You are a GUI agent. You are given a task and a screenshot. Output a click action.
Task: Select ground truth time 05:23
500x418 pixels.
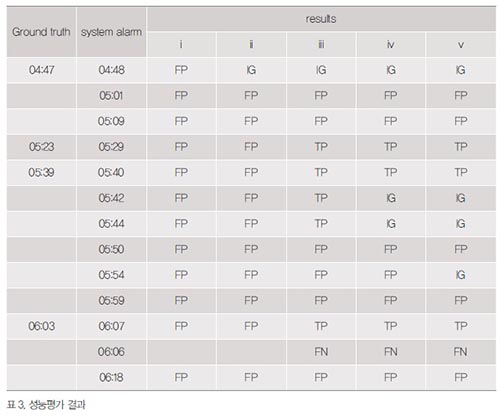(41, 147)
